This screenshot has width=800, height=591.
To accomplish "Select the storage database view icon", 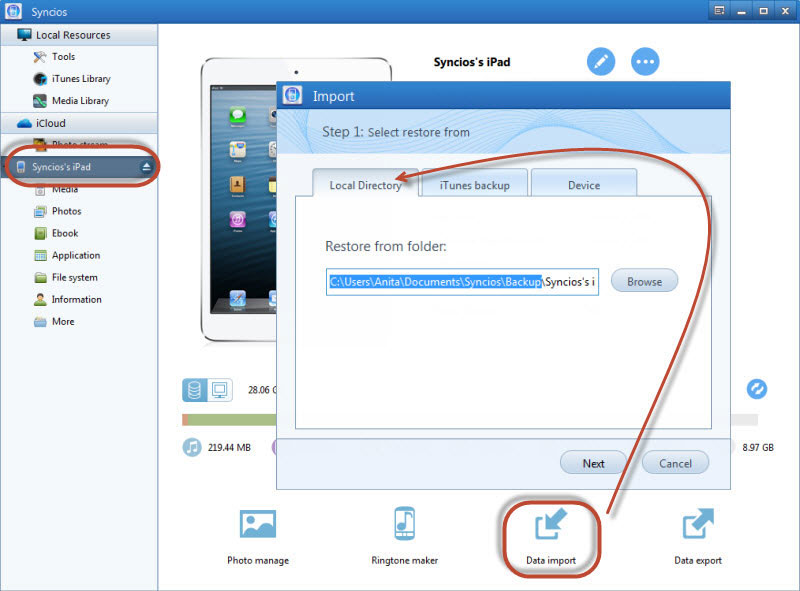I will point(194,390).
